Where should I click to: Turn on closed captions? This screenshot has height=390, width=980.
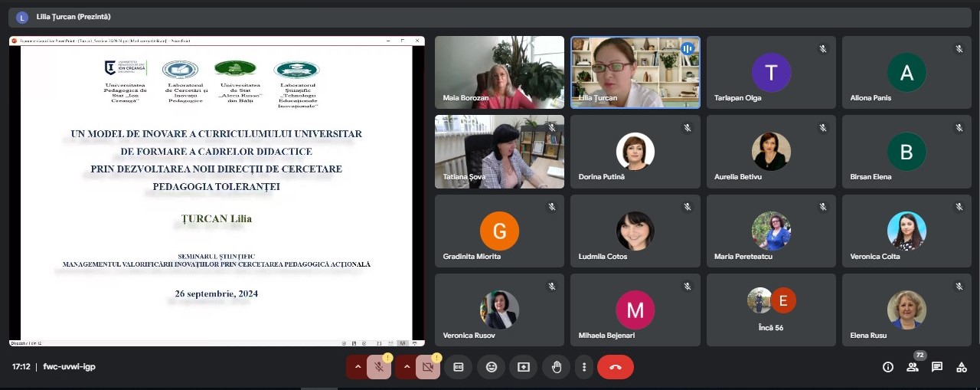[x=459, y=367]
